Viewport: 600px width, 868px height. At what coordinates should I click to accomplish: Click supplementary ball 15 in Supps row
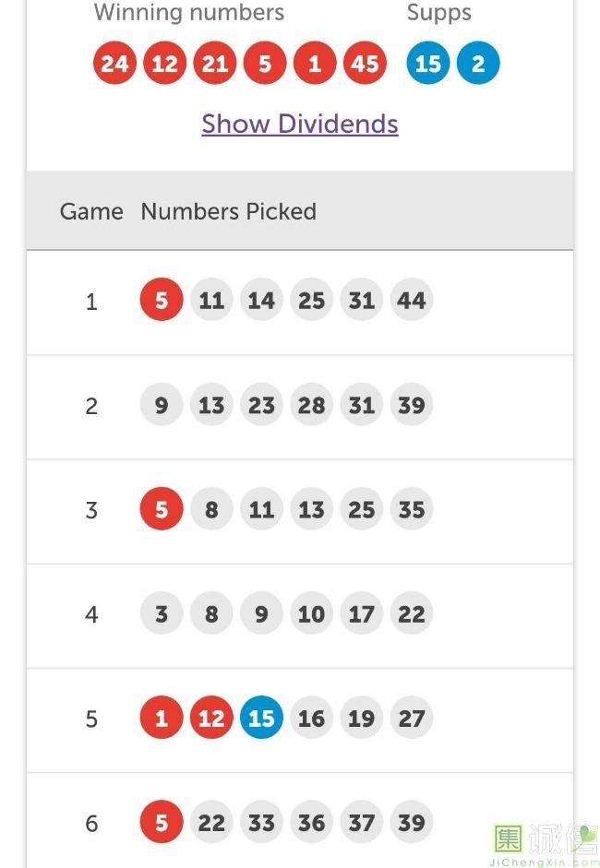click(x=428, y=64)
